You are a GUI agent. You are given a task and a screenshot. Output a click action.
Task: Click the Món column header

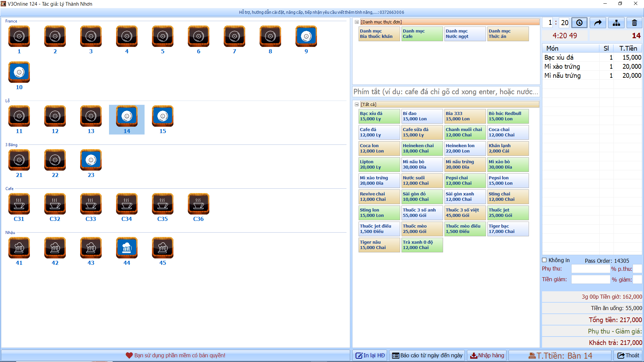[x=571, y=48]
